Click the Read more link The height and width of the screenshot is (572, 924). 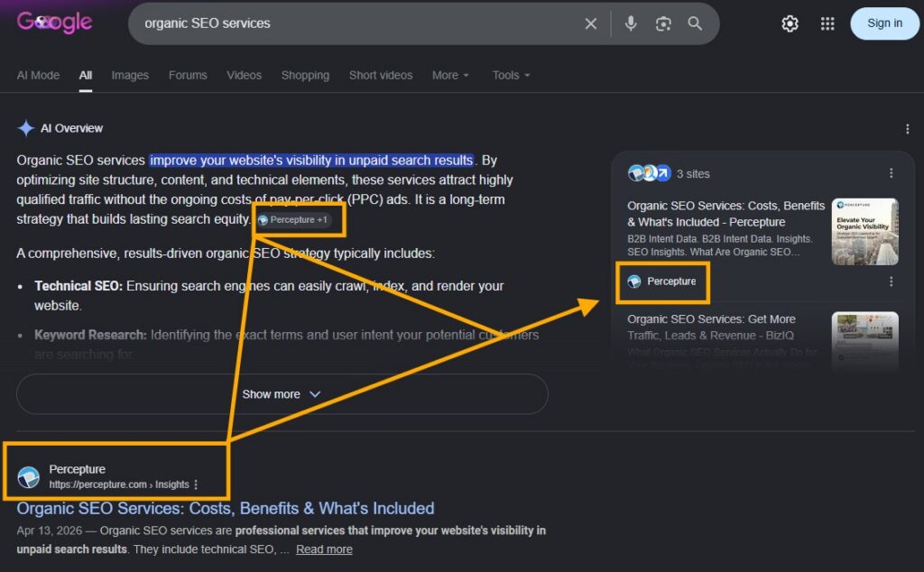(324, 549)
